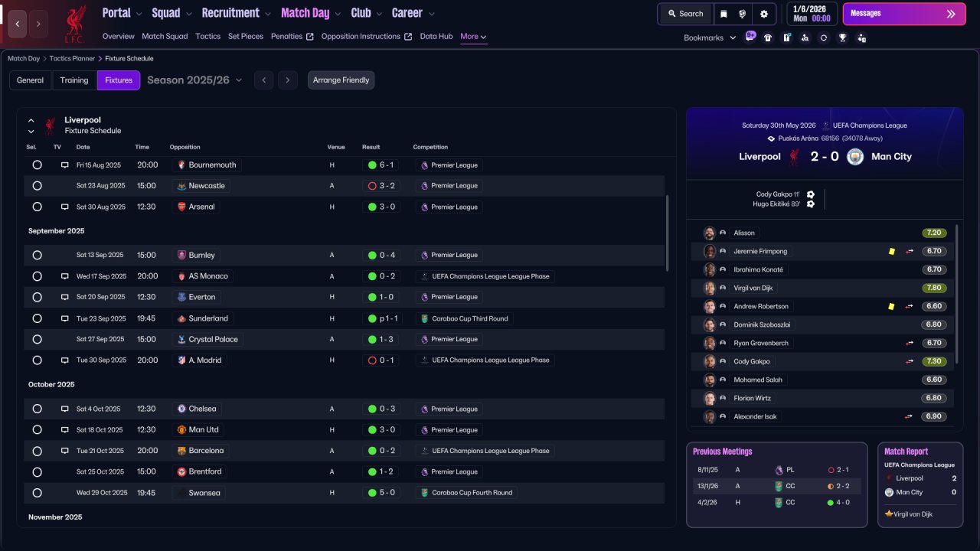Image resolution: width=980 pixels, height=551 pixels.
Task: Open the Match Squad submenu item
Action: pos(165,37)
